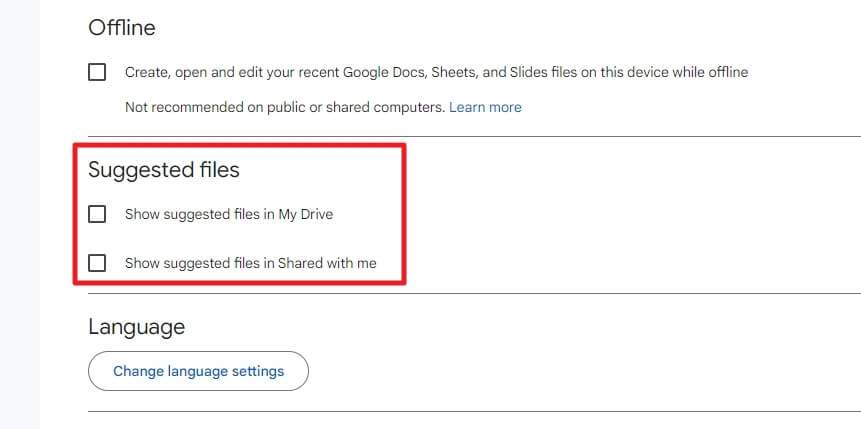861x429 pixels.
Task: Click the divider line below Suggested files
Action: 474,293
